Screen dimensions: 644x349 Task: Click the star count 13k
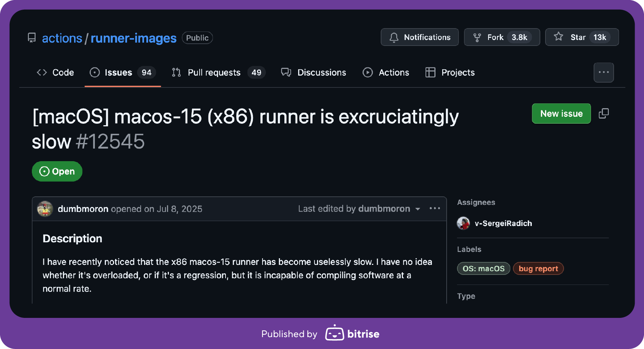click(600, 37)
